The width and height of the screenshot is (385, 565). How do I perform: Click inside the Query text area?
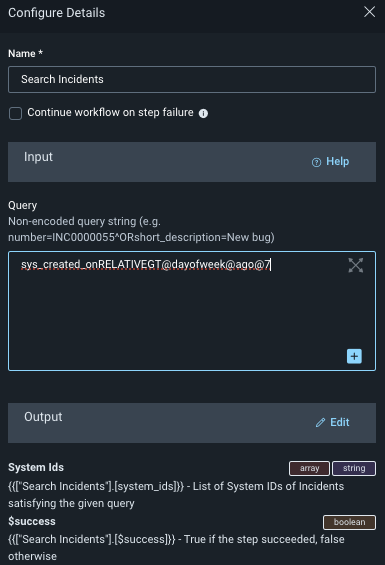[x=192, y=311]
